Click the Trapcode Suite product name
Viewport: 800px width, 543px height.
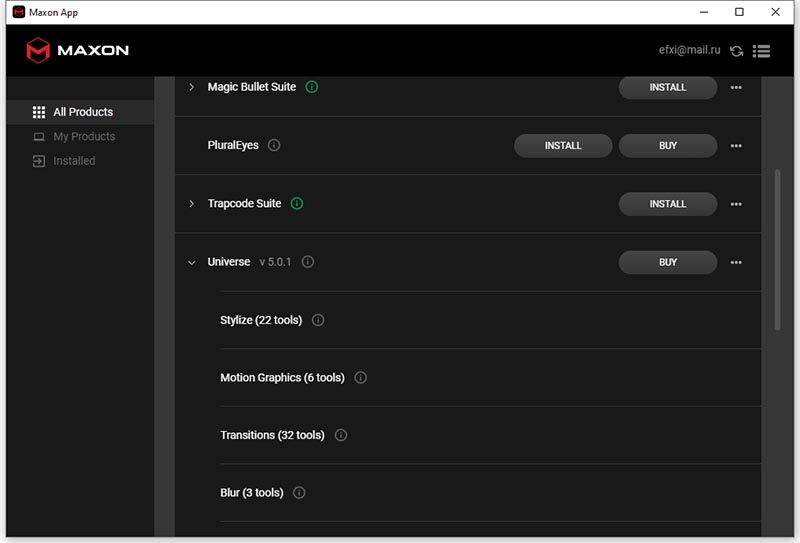click(x=244, y=204)
